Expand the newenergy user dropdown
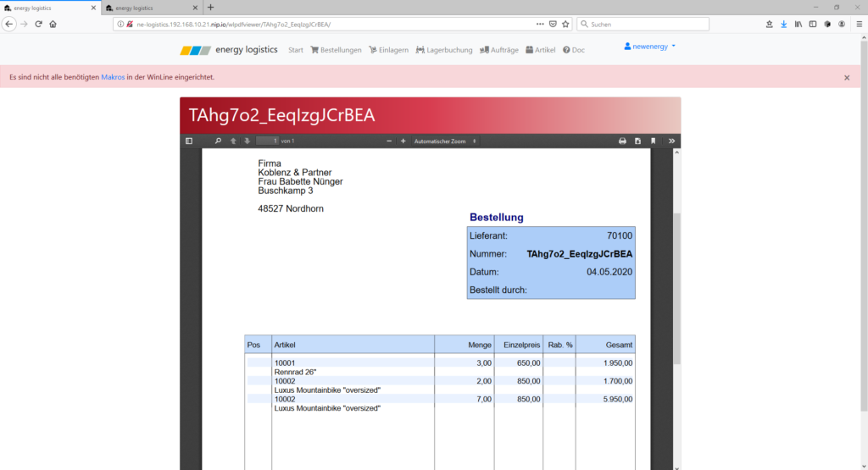The width and height of the screenshot is (868, 470). (x=650, y=47)
